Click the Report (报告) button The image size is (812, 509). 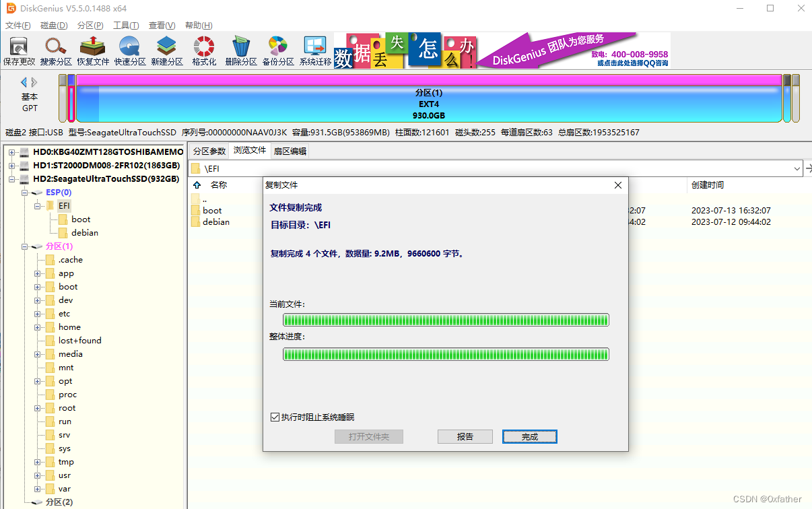coord(465,436)
